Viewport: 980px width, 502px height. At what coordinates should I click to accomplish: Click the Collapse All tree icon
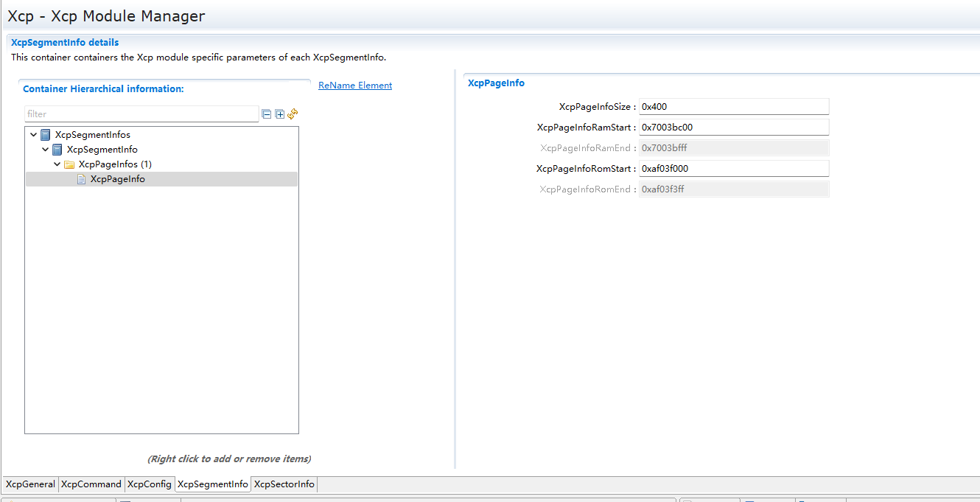267,114
